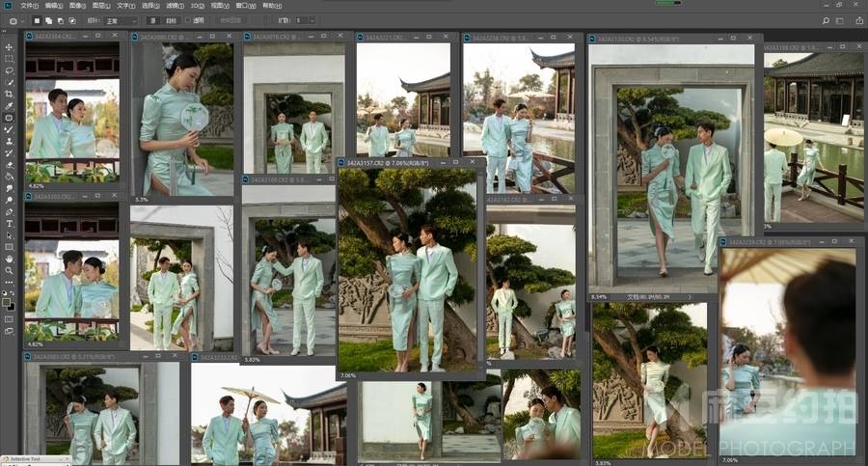
Task: Open the 视图(V) menu
Action: (x=220, y=5)
